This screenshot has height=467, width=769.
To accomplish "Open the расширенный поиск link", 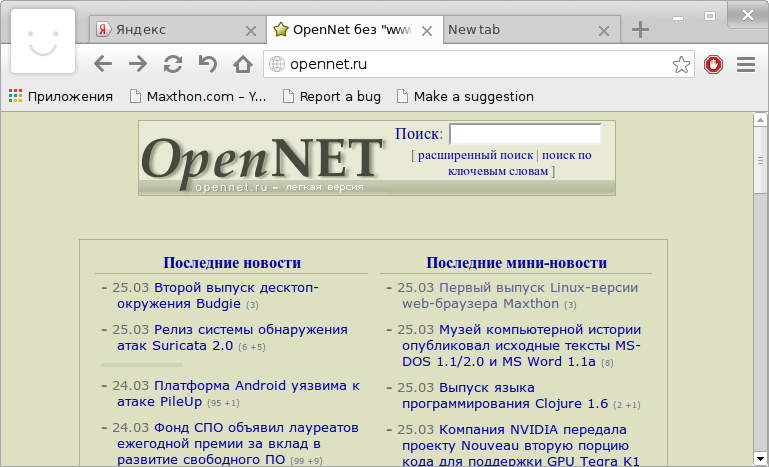I will pyautogui.click(x=475, y=155).
